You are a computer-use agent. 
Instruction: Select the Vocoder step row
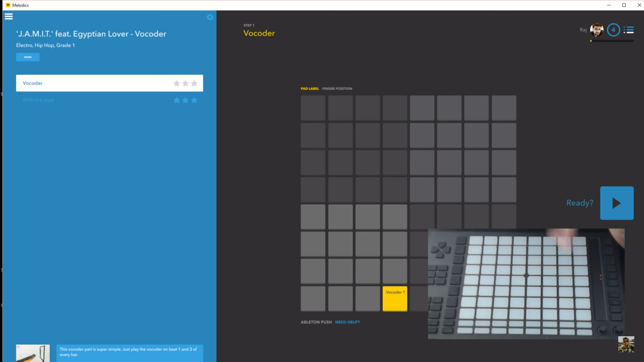coord(109,83)
